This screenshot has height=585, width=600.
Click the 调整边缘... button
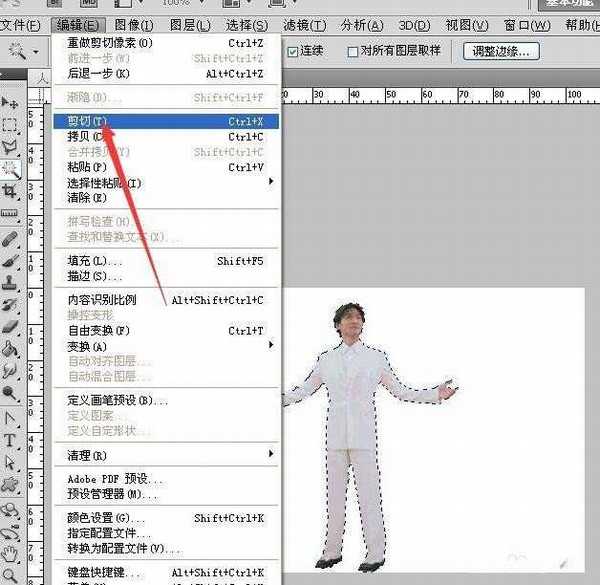(502, 51)
